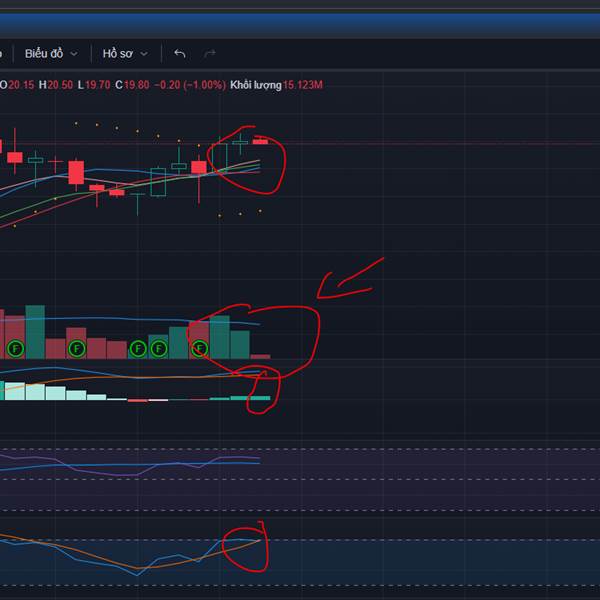Select the high price value 20.50
The height and width of the screenshot is (600, 600).
[x=60, y=85]
